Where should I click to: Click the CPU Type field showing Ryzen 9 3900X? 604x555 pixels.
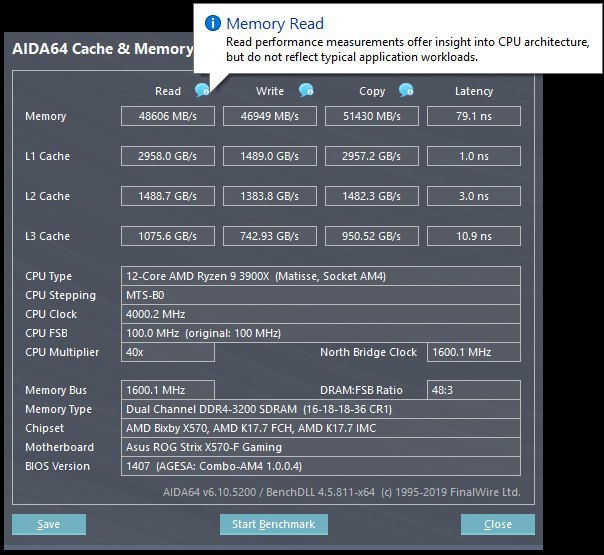(321, 276)
